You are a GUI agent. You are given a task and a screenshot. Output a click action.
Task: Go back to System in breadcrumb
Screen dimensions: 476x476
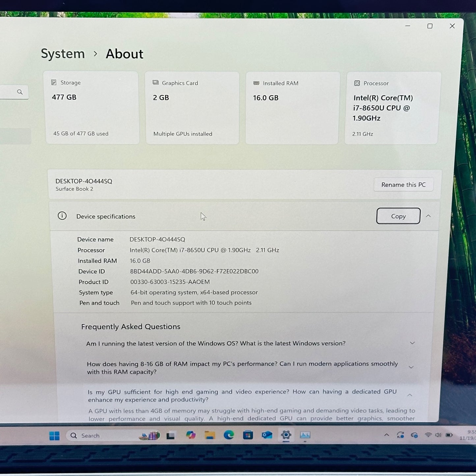point(63,54)
